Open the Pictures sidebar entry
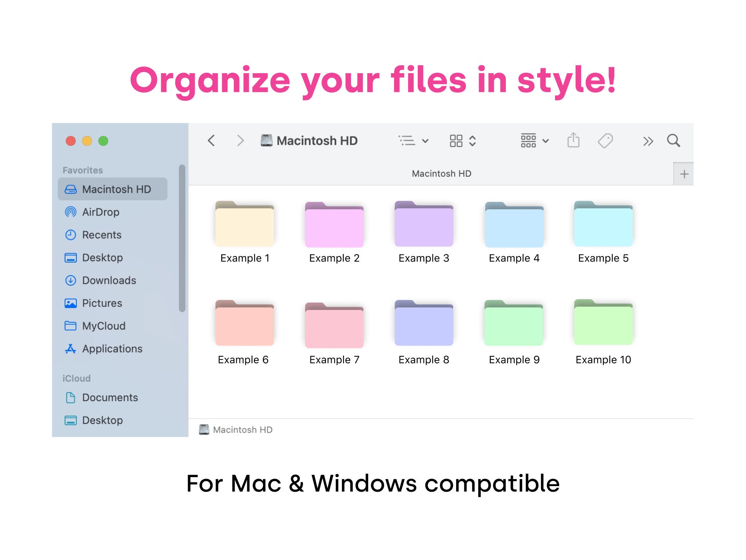 (102, 303)
